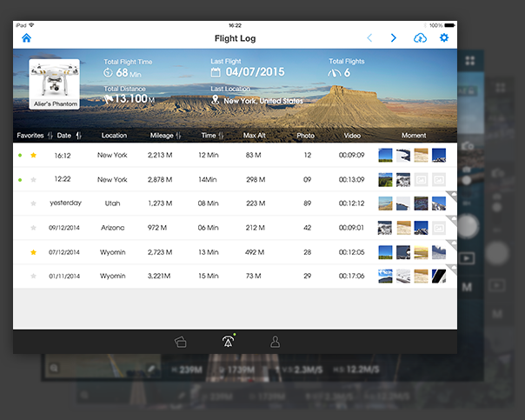The width and height of the screenshot is (525, 420).
Task: Go to the Home screen icon
Action: pyautogui.click(x=26, y=38)
